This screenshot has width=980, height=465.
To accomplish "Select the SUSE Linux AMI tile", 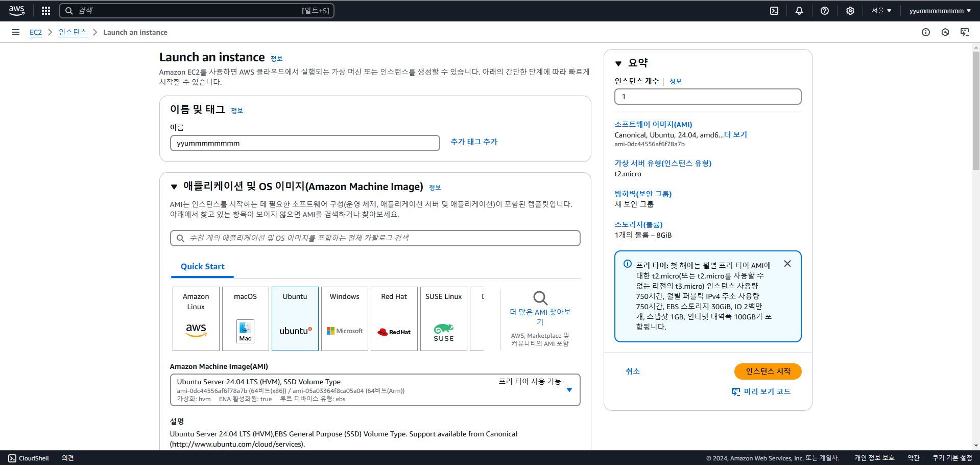I will tap(444, 319).
